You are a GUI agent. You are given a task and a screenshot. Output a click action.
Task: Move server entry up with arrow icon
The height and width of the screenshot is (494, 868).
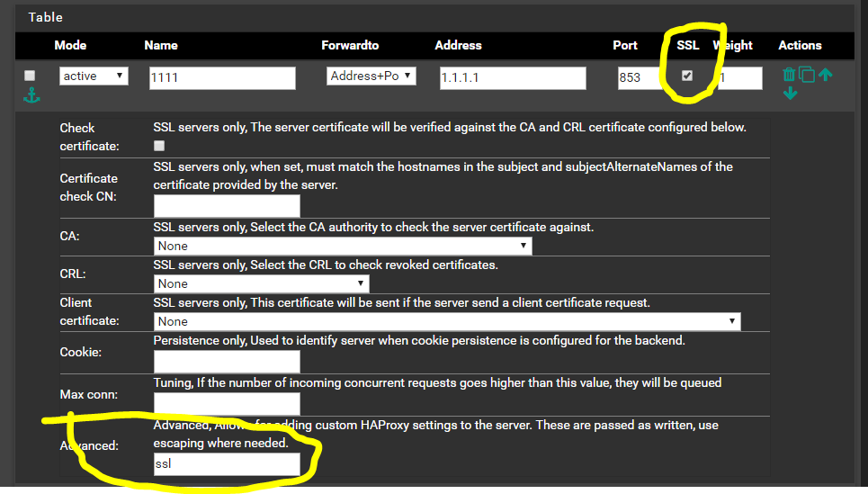pyautogui.click(x=825, y=76)
